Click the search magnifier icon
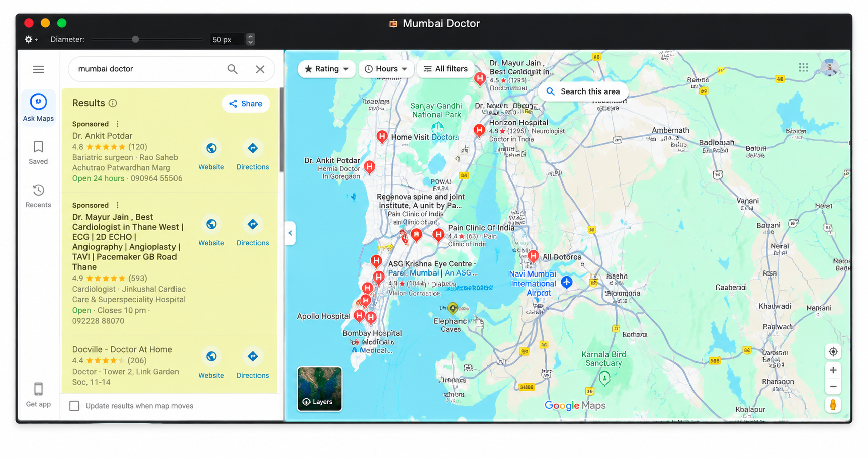The height and width of the screenshot is (458, 868). coord(232,69)
